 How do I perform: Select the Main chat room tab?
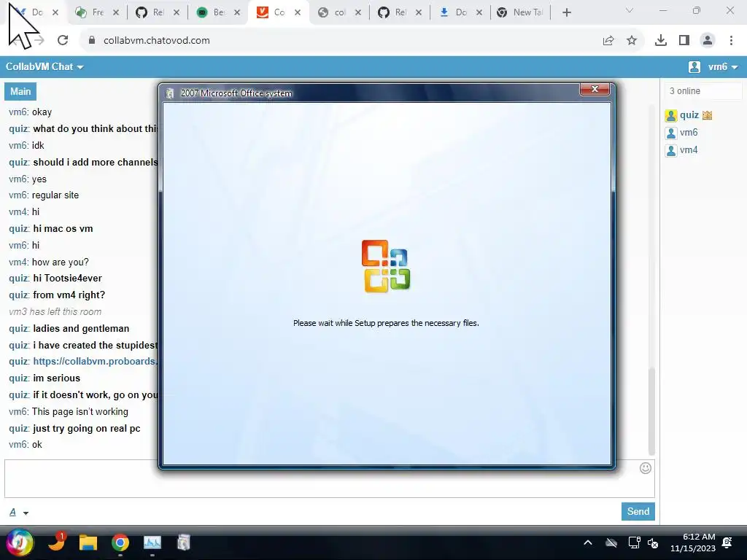click(20, 91)
